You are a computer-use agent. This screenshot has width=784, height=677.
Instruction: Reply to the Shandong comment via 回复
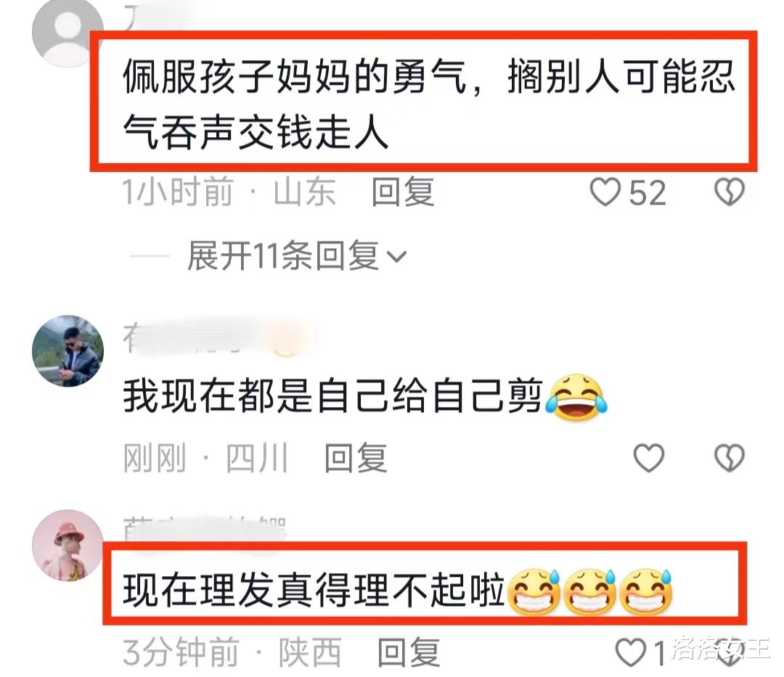pos(402,192)
